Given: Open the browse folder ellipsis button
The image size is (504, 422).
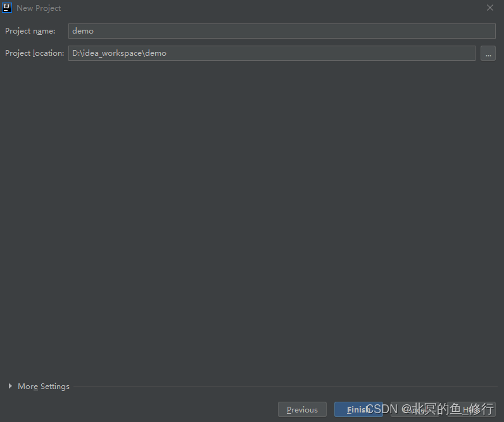Looking at the screenshot, I should [488, 53].
